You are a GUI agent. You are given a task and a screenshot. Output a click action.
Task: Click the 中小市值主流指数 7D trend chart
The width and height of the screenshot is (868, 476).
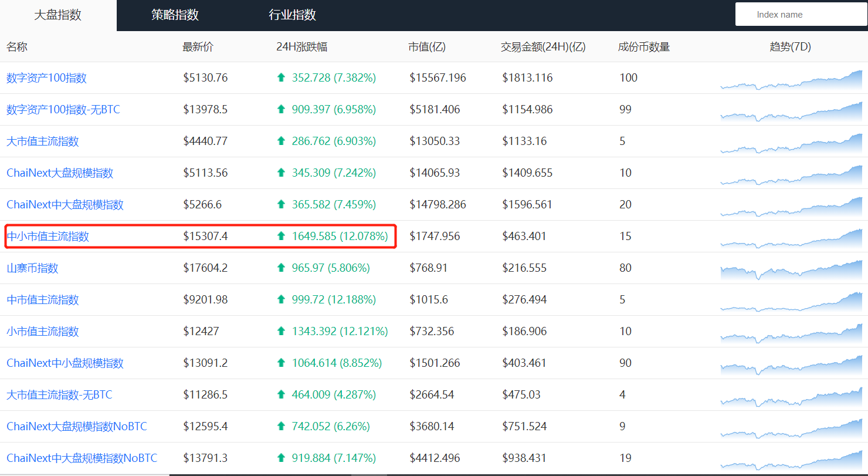tap(791, 238)
